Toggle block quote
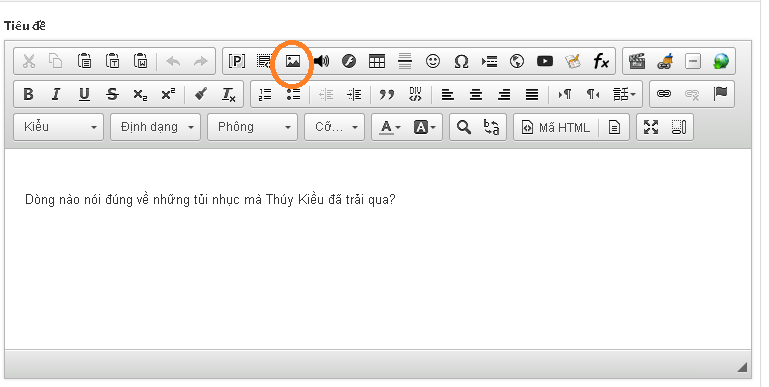This screenshot has width=769, height=387. pyautogui.click(x=386, y=94)
